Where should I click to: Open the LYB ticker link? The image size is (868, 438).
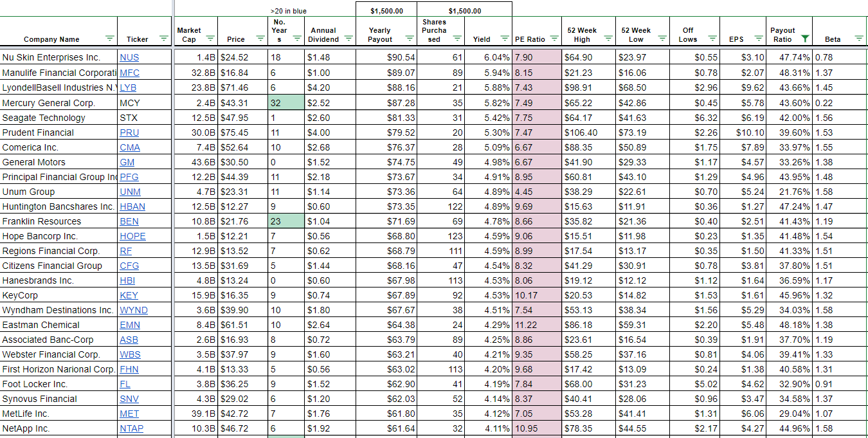pos(128,87)
